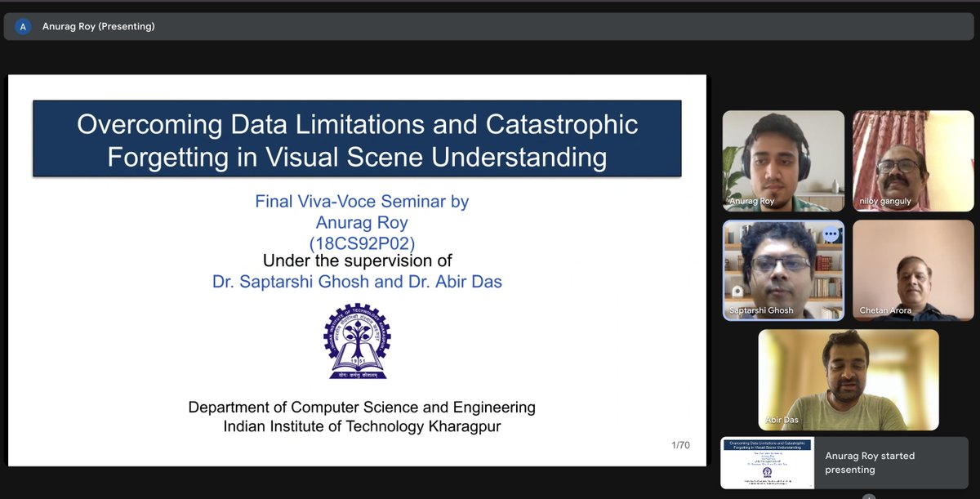Click 'Department of Computer Science and Engineering' text

tap(362, 407)
